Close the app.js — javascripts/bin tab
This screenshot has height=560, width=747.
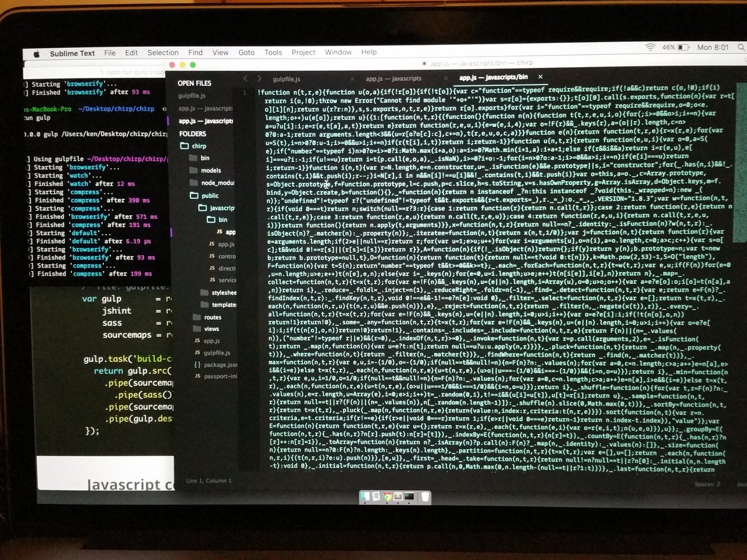tap(540, 78)
